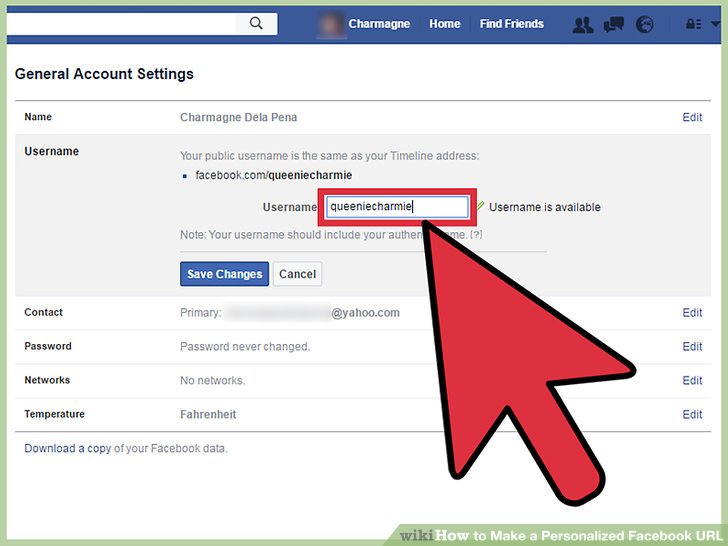The image size is (728, 546).
Task: Click the Save Changes button
Action: [224, 274]
